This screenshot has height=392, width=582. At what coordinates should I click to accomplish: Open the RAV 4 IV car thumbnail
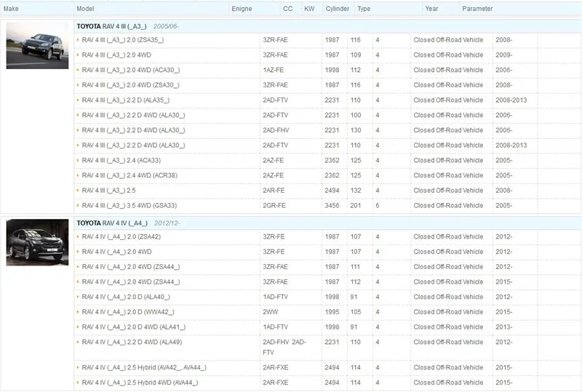[x=37, y=242]
